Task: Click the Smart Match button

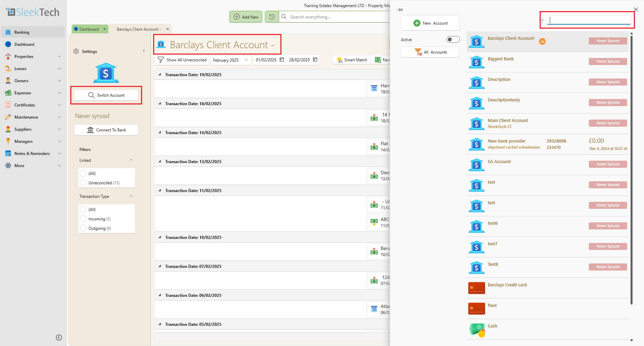Action: point(352,60)
